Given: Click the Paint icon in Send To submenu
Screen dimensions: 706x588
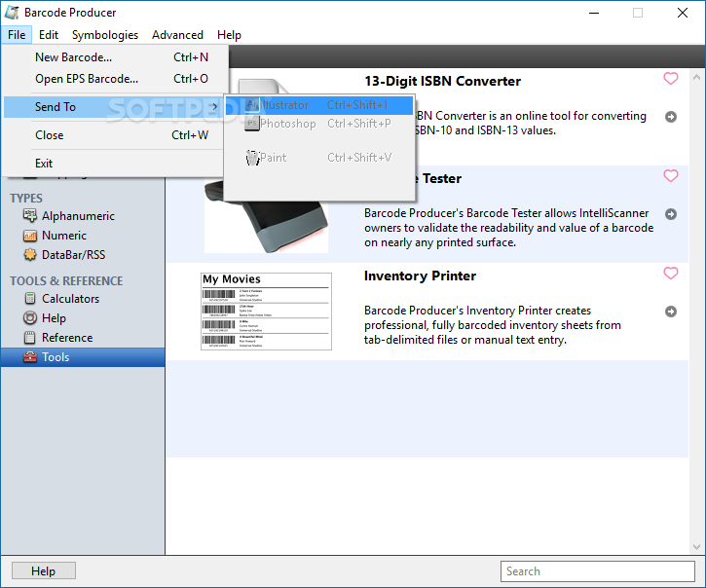Looking at the screenshot, I should click(x=252, y=158).
